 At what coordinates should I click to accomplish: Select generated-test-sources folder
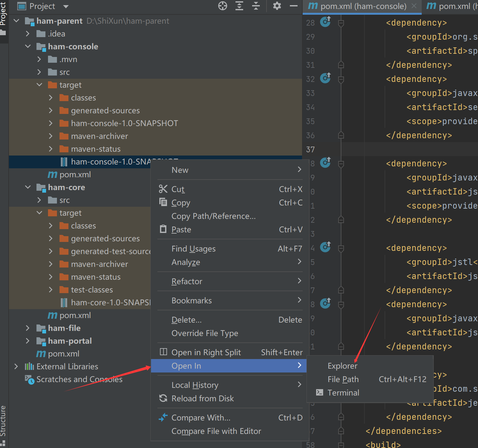pos(110,251)
